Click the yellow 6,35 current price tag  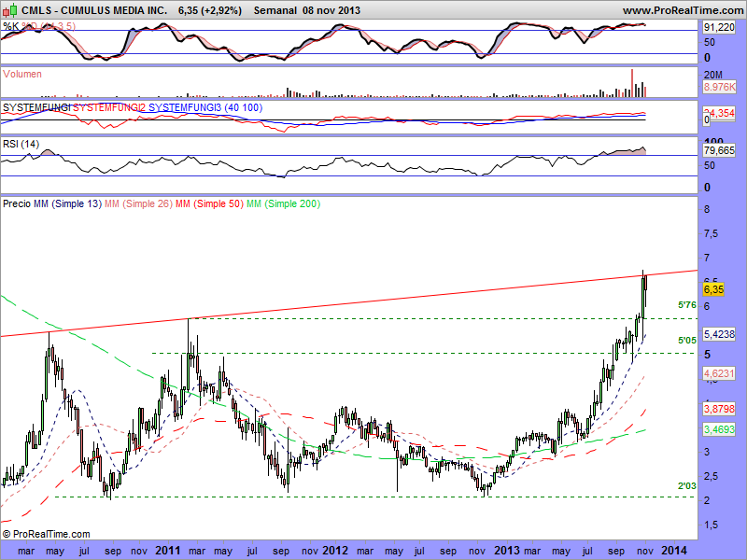(713, 289)
